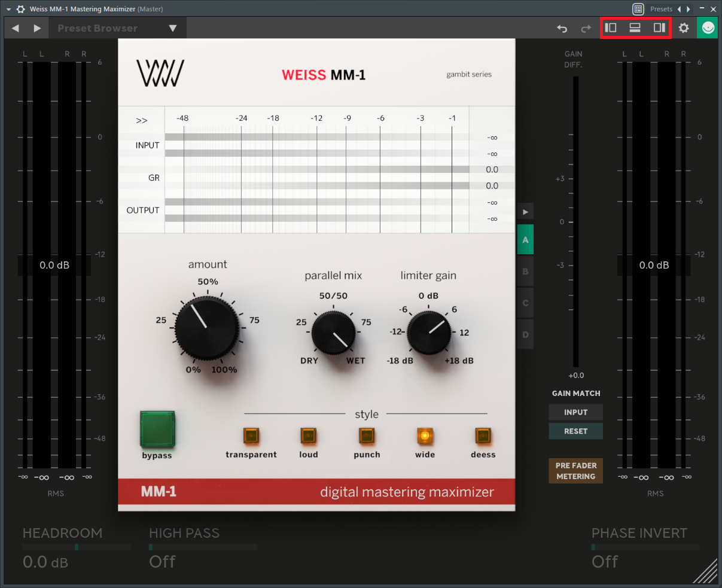Click the Gain Match INPUT button

click(x=575, y=412)
